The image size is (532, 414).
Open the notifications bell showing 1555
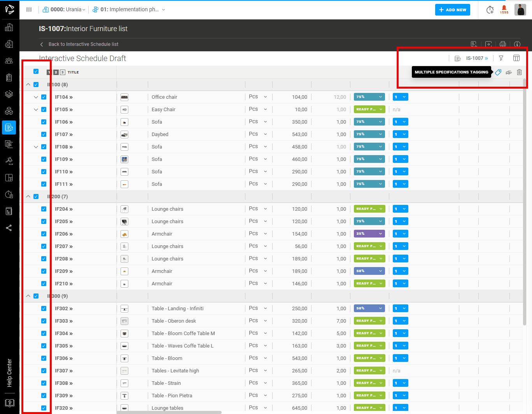[504, 9]
